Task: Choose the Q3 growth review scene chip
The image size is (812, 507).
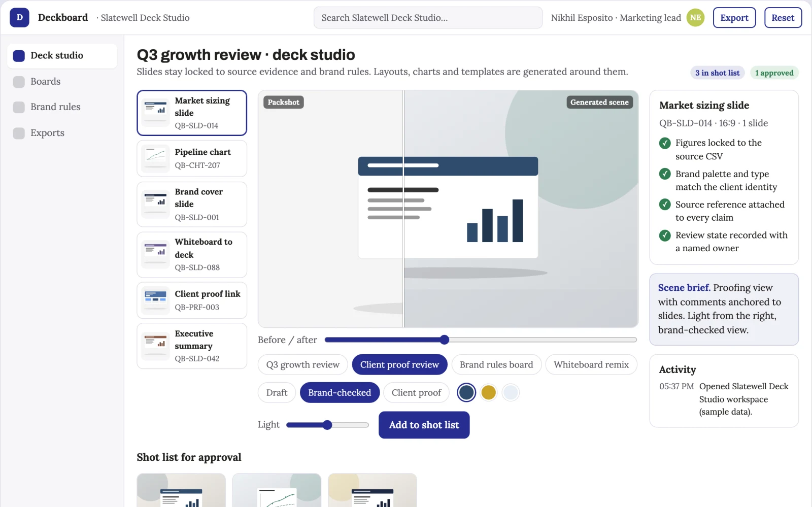Action: tap(302, 364)
